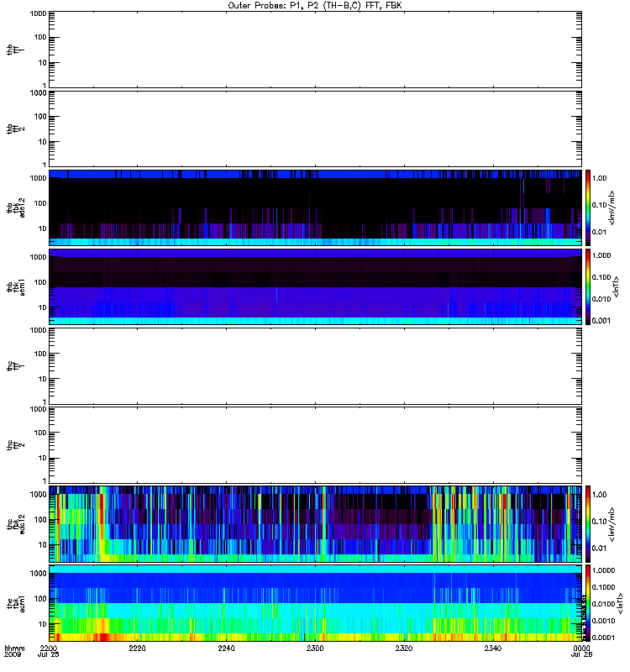
Task: Click the 'Jul 25' date label
Action: [x=49, y=655]
